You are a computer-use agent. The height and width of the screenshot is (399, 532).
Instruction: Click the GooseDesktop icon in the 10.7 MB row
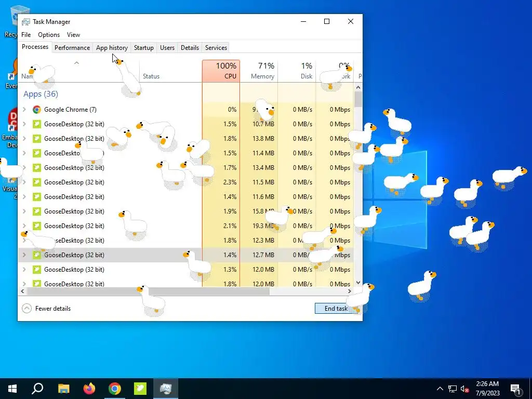coord(37,124)
